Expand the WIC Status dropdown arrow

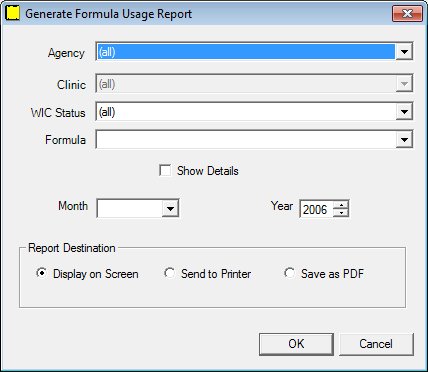404,112
